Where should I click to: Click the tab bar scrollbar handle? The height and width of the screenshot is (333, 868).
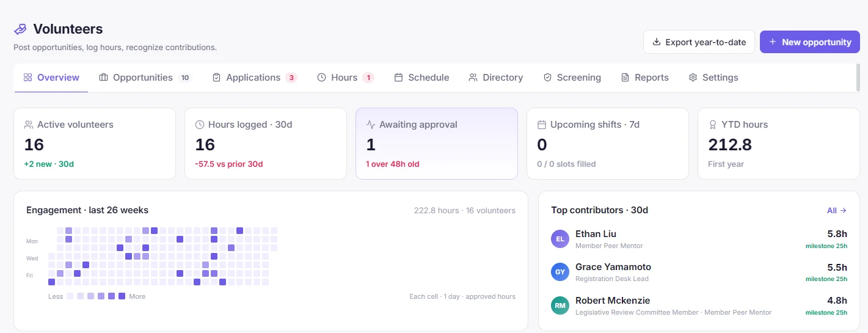(857, 78)
